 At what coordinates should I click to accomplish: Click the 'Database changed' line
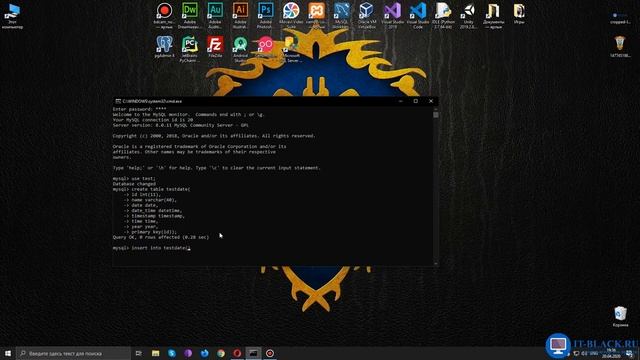coord(134,184)
